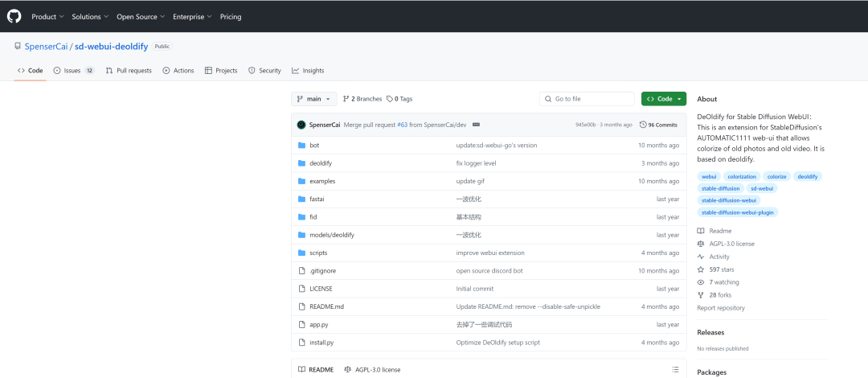Open 'update gif' commit message
The image size is (868, 378).
click(x=470, y=181)
